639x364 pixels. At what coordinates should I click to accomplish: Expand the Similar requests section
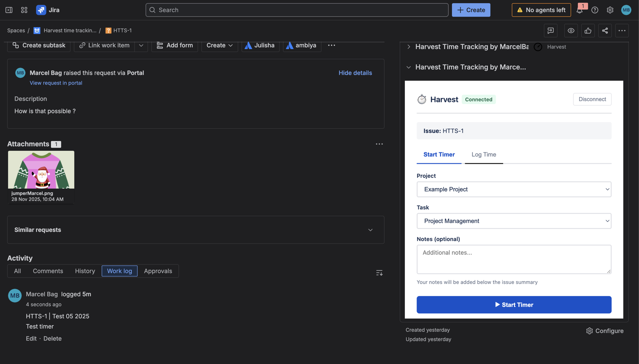click(x=370, y=230)
